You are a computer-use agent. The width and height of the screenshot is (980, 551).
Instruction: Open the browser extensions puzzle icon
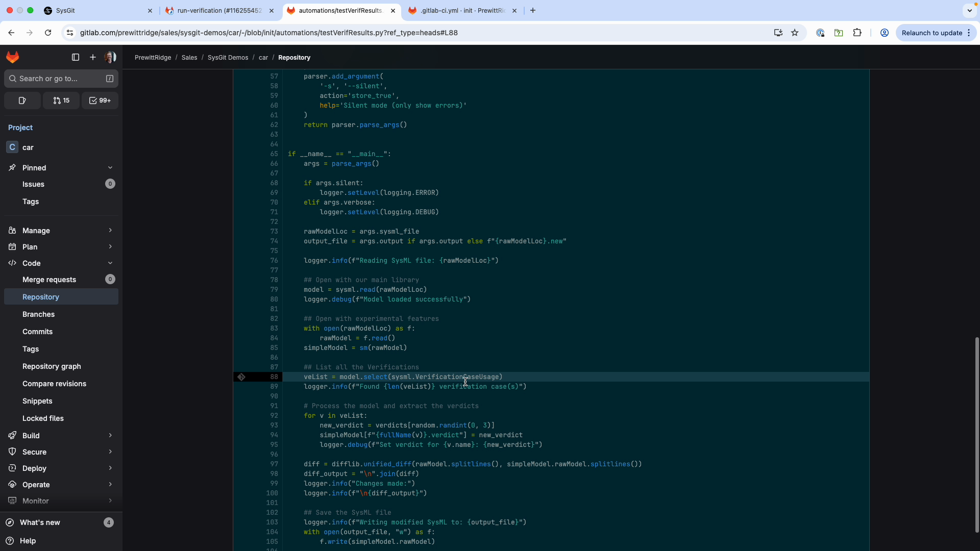pyautogui.click(x=857, y=33)
